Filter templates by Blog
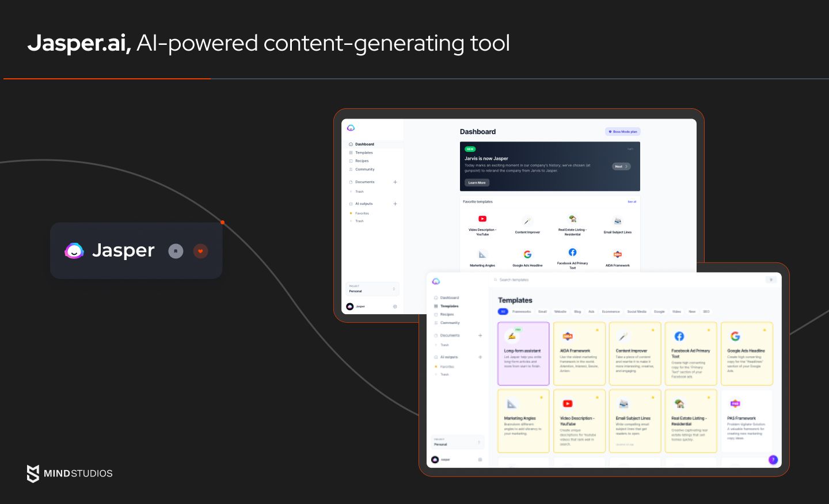 click(x=577, y=312)
